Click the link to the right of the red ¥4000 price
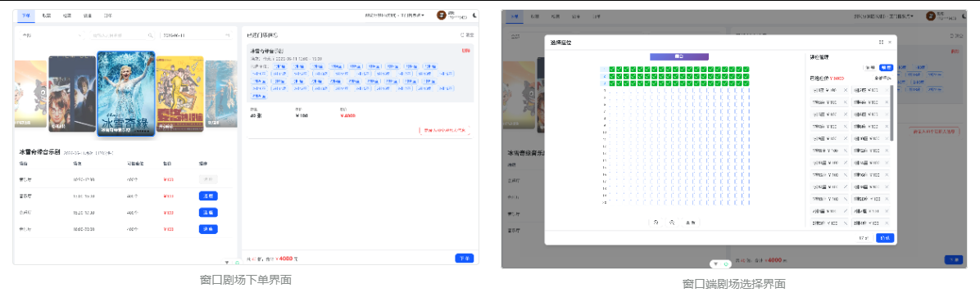The height and width of the screenshot is (306, 980). [x=882, y=78]
